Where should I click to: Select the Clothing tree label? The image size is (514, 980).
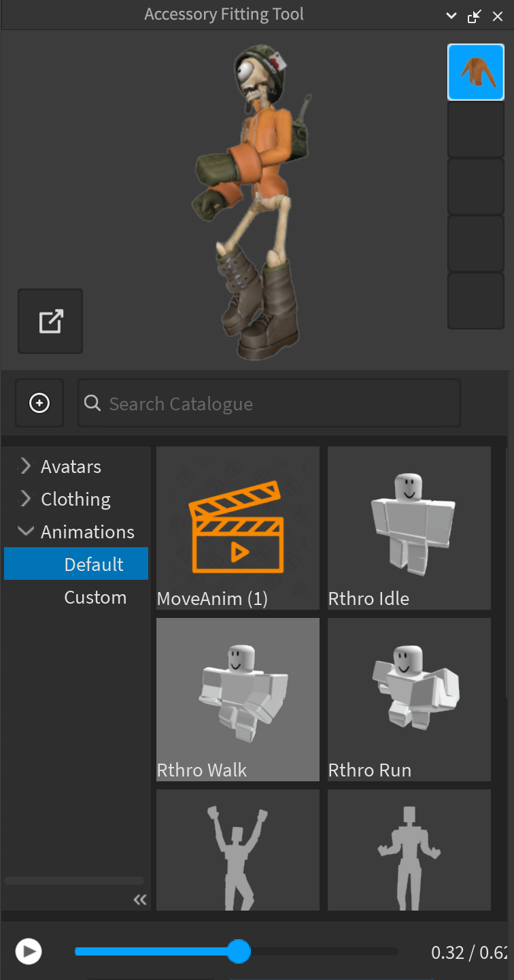75,500
